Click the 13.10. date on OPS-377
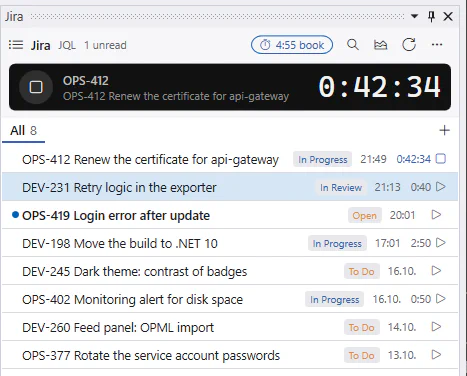 pos(402,355)
